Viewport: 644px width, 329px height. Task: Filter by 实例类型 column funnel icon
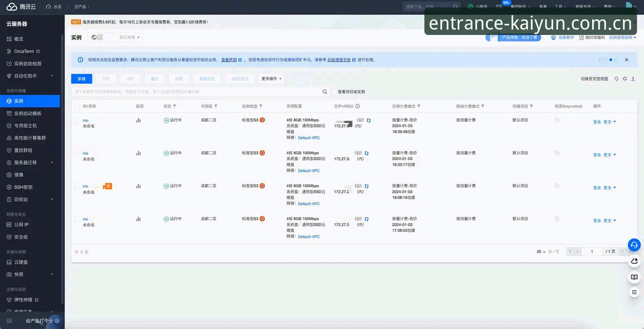261,106
